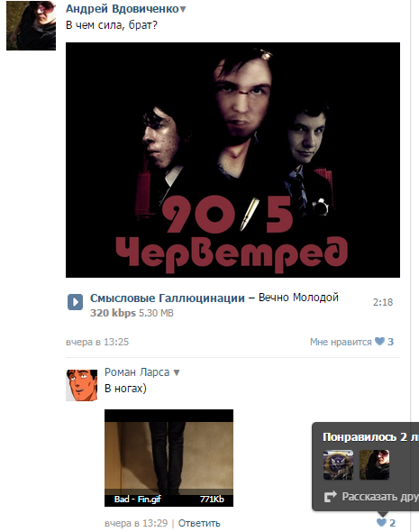Click the share arrow icon in popup
Image resolution: width=419 pixels, height=532 pixels.
point(330,497)
